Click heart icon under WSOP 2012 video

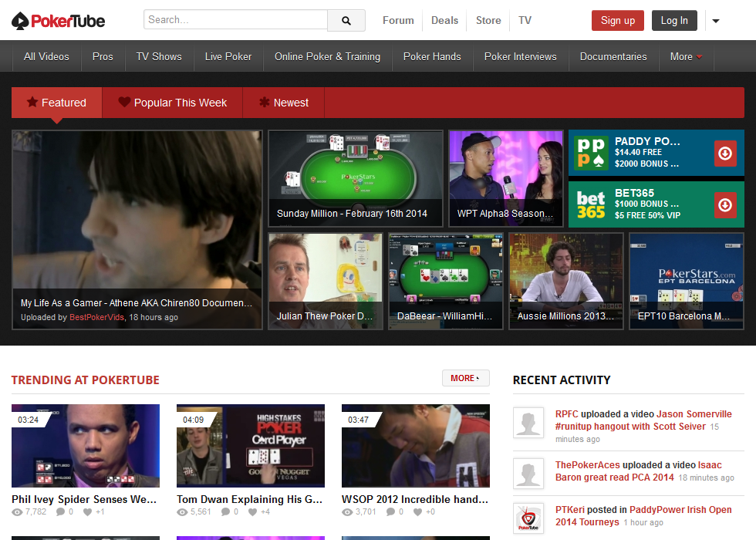tap(417, 512)
